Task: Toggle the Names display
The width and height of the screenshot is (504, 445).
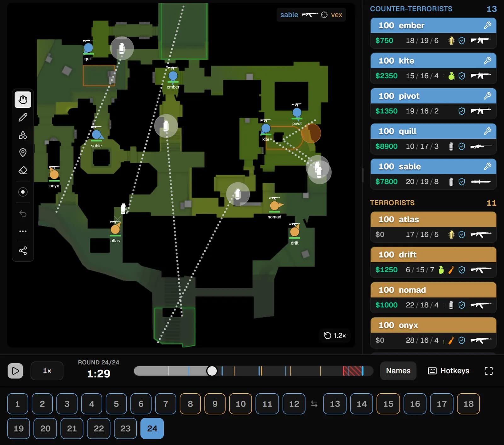Action: coord(398,371)
